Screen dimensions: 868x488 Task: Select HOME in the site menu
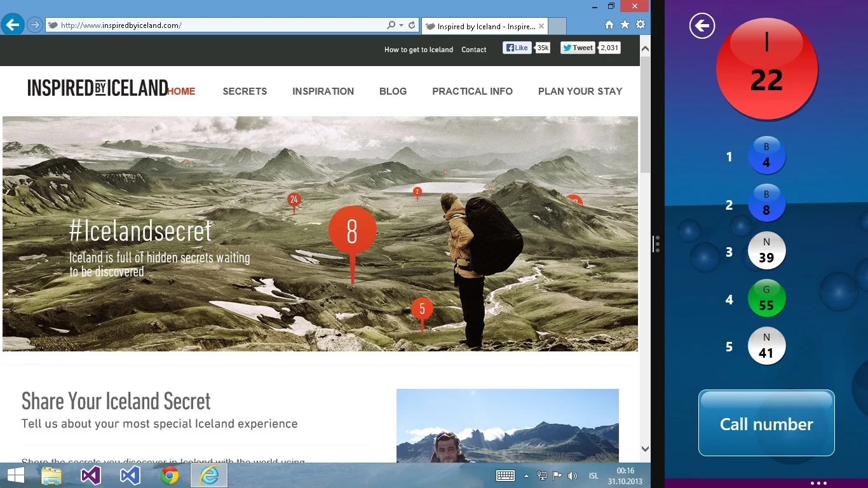(182, 91)
